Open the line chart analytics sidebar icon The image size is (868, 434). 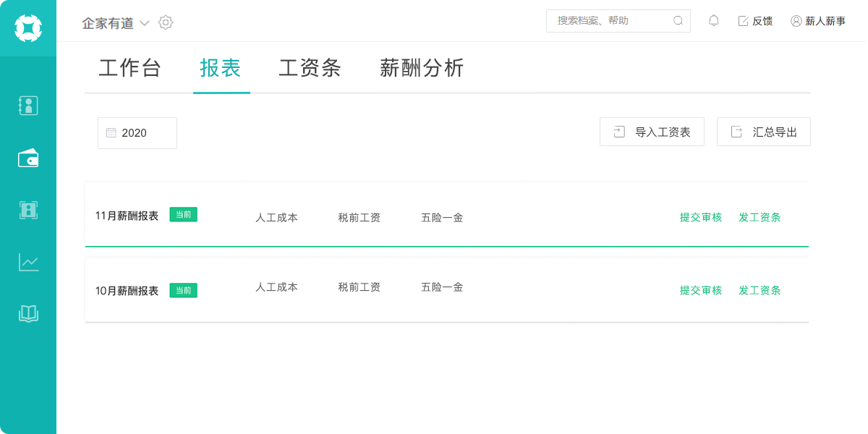tap(28, 262)
